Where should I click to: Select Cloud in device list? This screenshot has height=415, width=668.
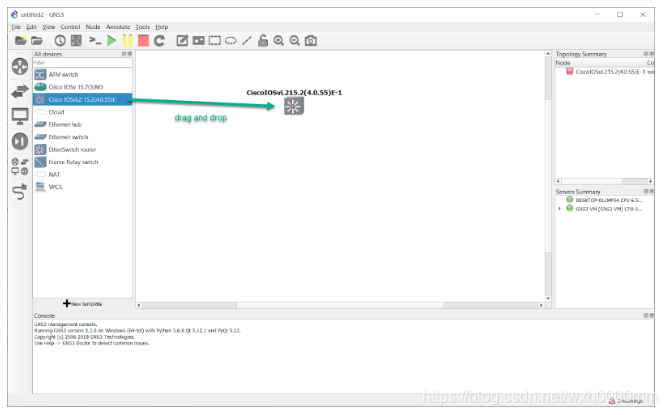tap(83, 112)
